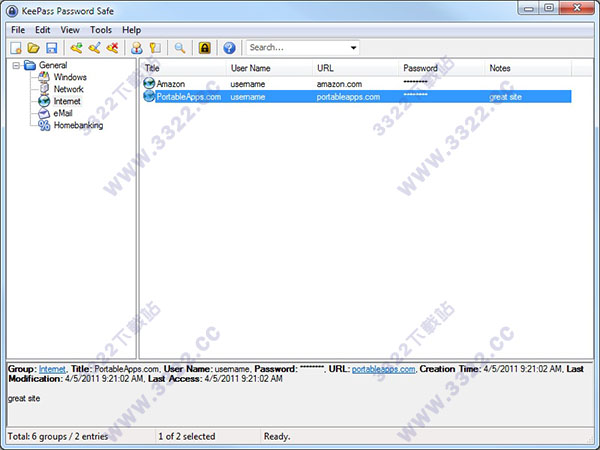Open the Tools menu
600x450 pixels.
click(x=101, y=30)
